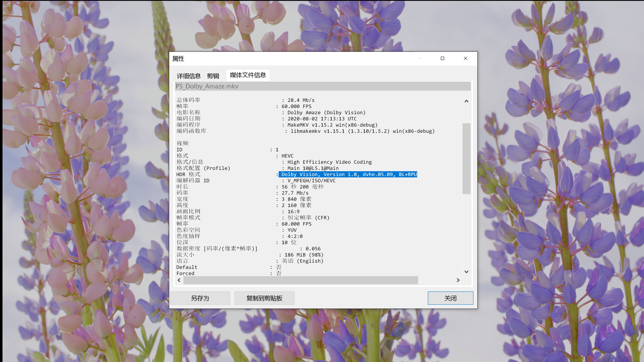The width and height of the screenshot is (644, 362).
Task: Click the stream size 186 MiB (98%)
Action: tap(304, 255)
